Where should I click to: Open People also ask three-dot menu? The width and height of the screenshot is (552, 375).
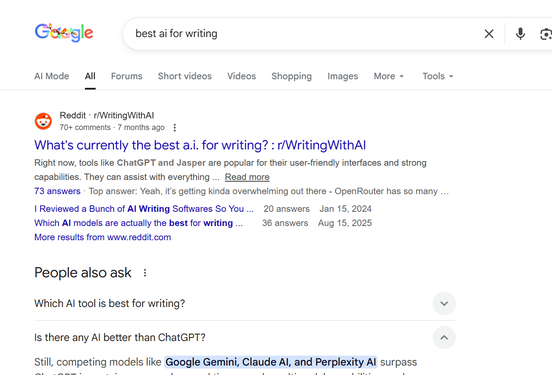[x=145, y=273]
